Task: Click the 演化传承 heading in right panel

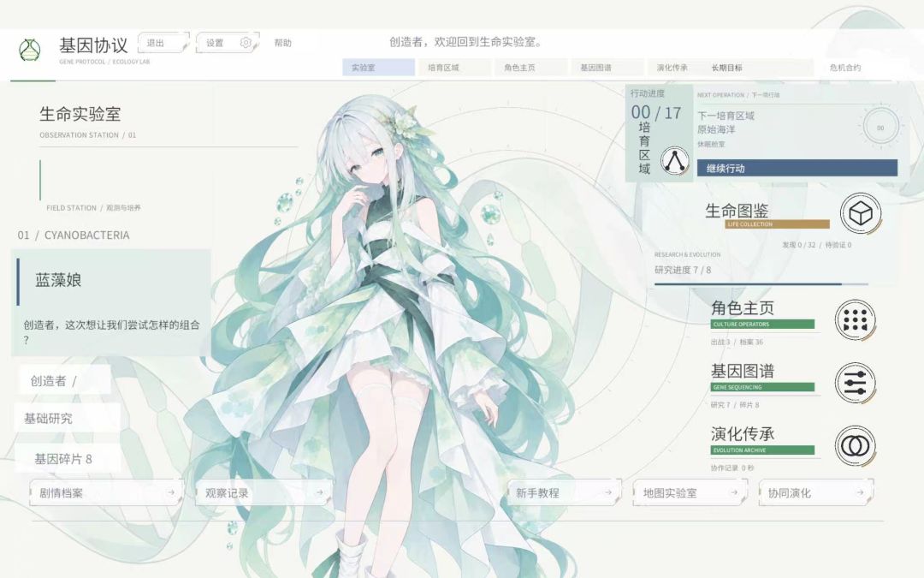Action: [x=743, y=433]
